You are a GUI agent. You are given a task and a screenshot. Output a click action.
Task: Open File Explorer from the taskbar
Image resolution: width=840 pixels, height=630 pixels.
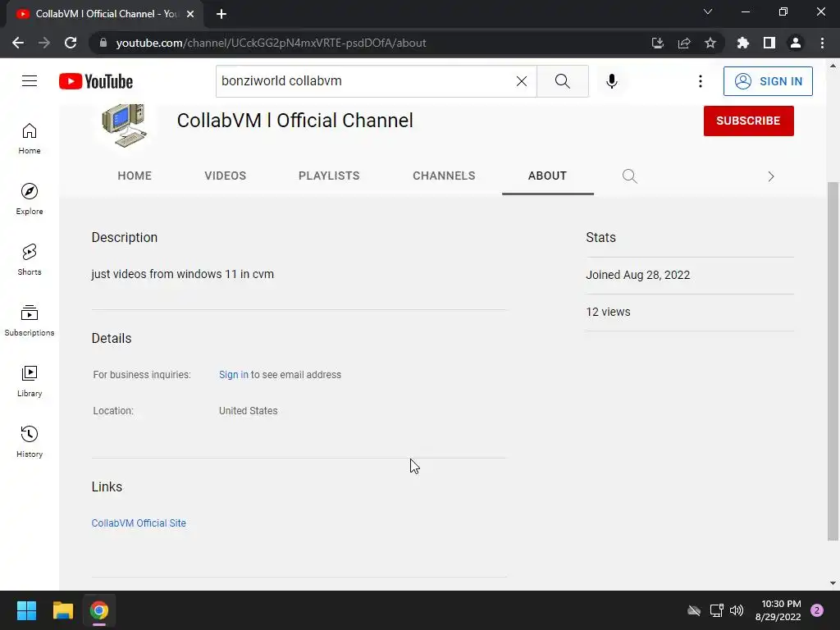coord(62,610)
